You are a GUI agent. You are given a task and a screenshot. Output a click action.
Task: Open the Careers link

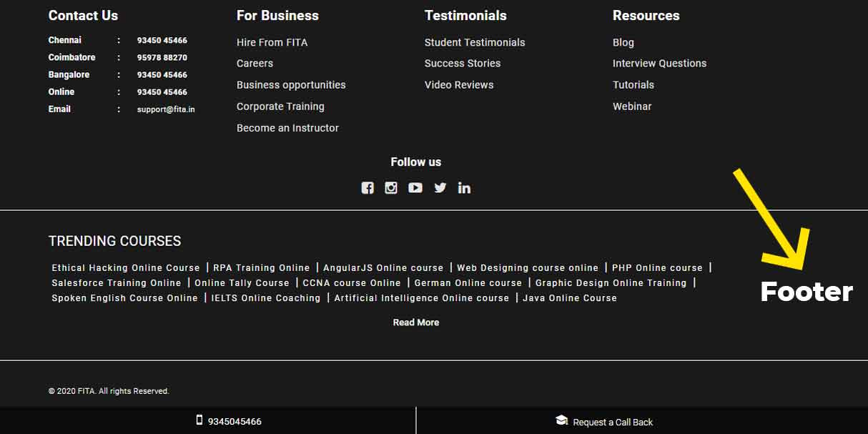pos(255,63)
